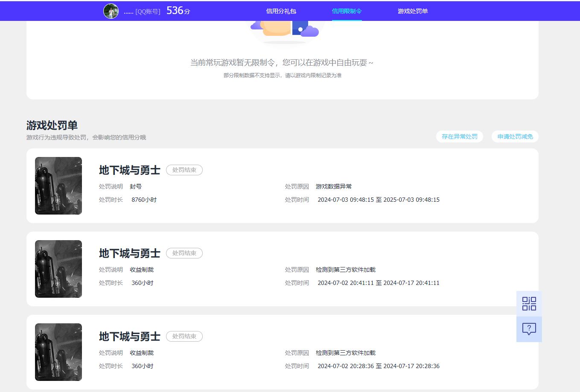580x392 pixels.
Task: Go to the 游戏处罚单 tab
Action: point(413,11)
